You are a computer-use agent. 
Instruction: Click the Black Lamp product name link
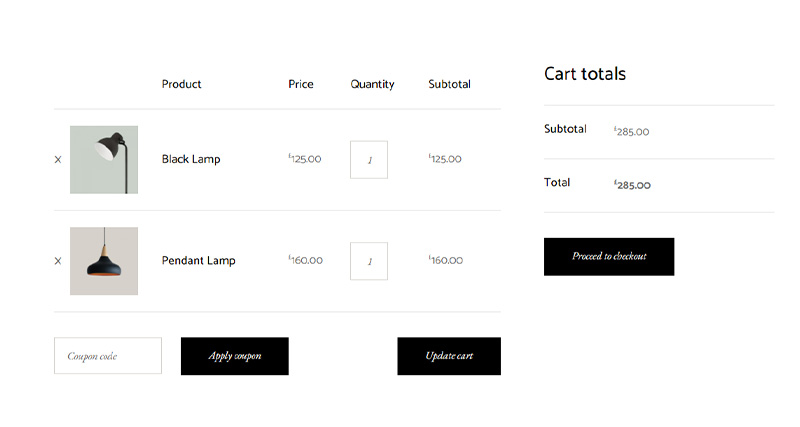(x=191, y=159)
